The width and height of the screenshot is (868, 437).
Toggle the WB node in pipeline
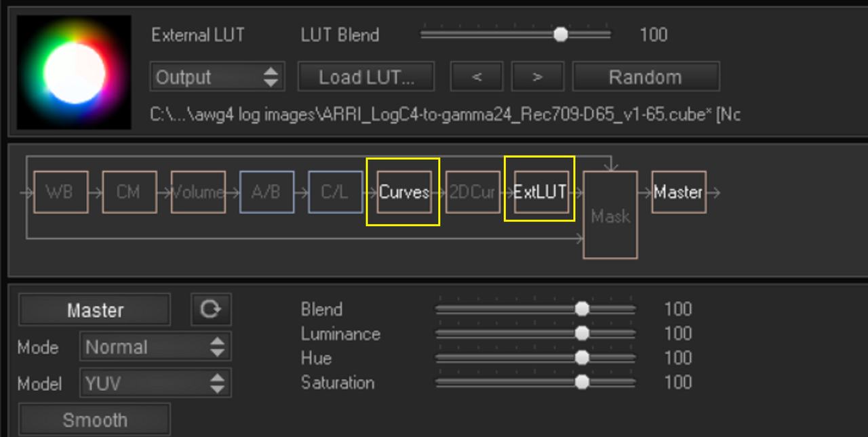pyautogui.click(x=60, y=192)
